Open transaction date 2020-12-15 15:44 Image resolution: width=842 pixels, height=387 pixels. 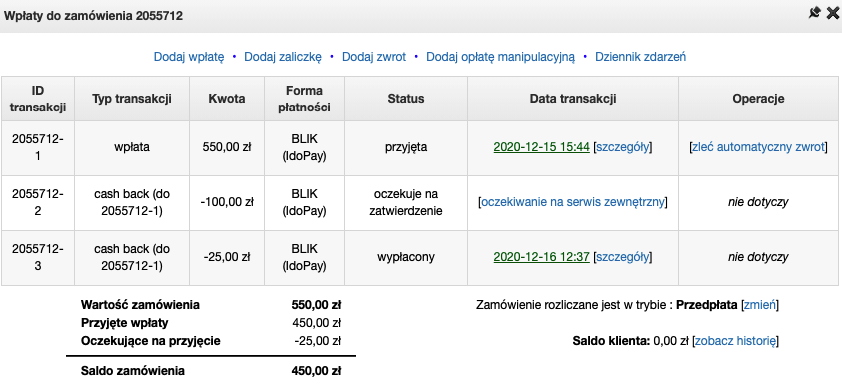(541, 147)
